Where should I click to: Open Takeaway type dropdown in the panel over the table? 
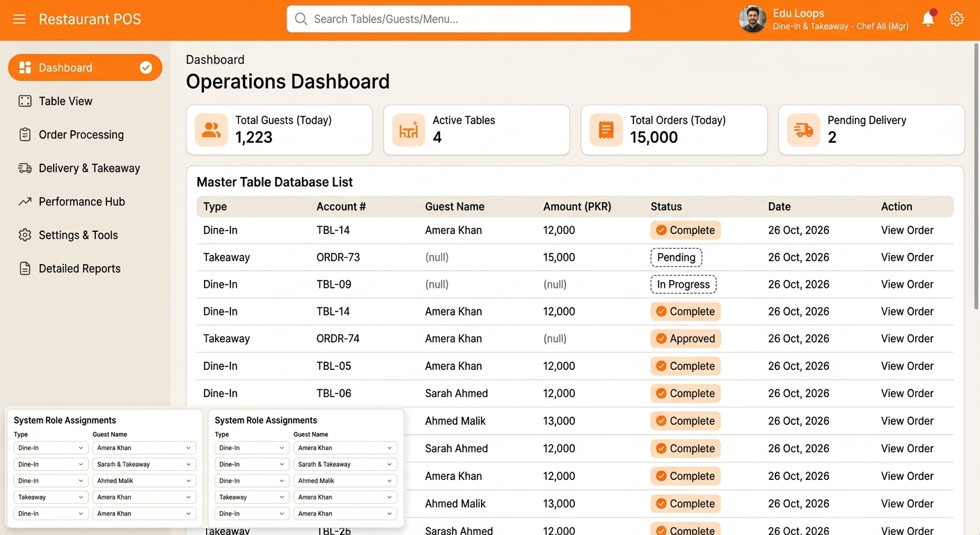pyautogui.click(x=251, y=497)
